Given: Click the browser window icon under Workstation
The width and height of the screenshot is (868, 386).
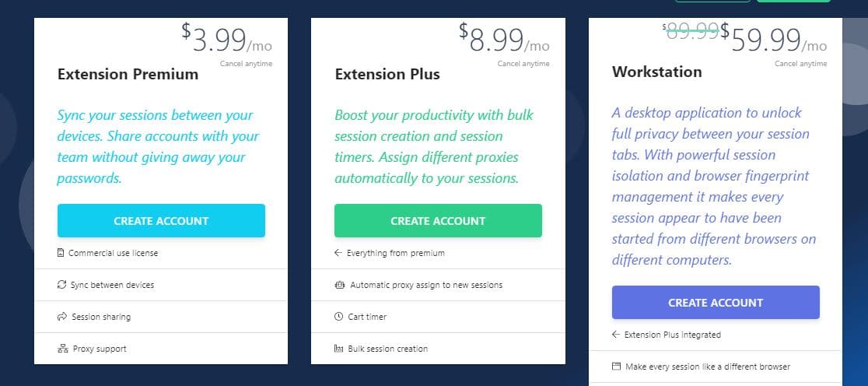Looking at the screenshot, I should click(x=616, y=367).
